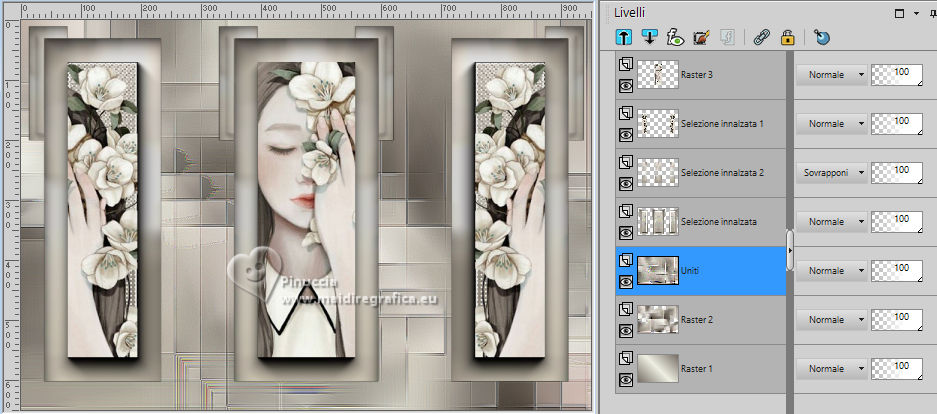Adjust opacity slider of Selezione innalzata 1
The width and height of the screenshot is (937, 414).
point(897,124)
